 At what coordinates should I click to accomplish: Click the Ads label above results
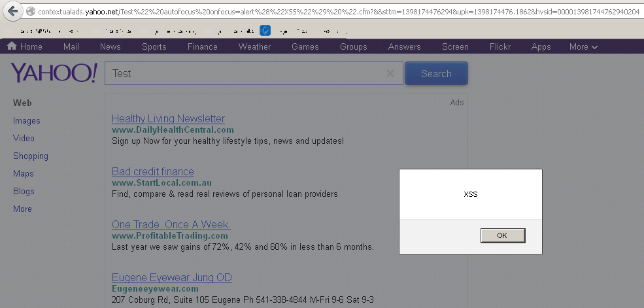point(457,103)
